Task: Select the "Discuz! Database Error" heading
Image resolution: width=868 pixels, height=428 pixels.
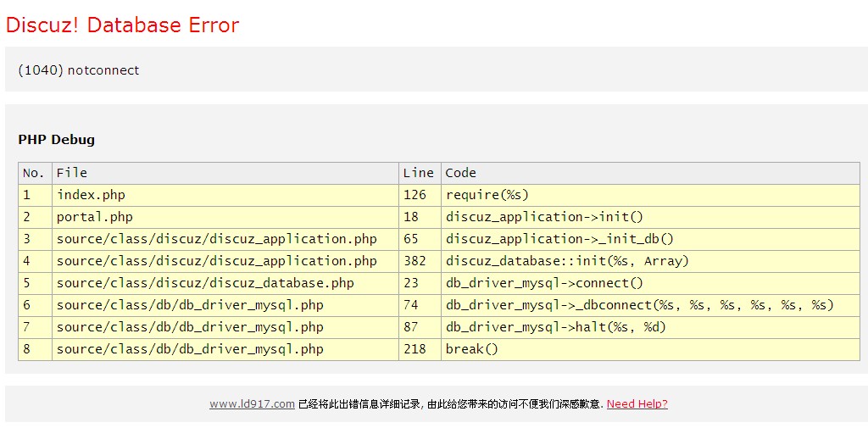Action: [122, 25]
